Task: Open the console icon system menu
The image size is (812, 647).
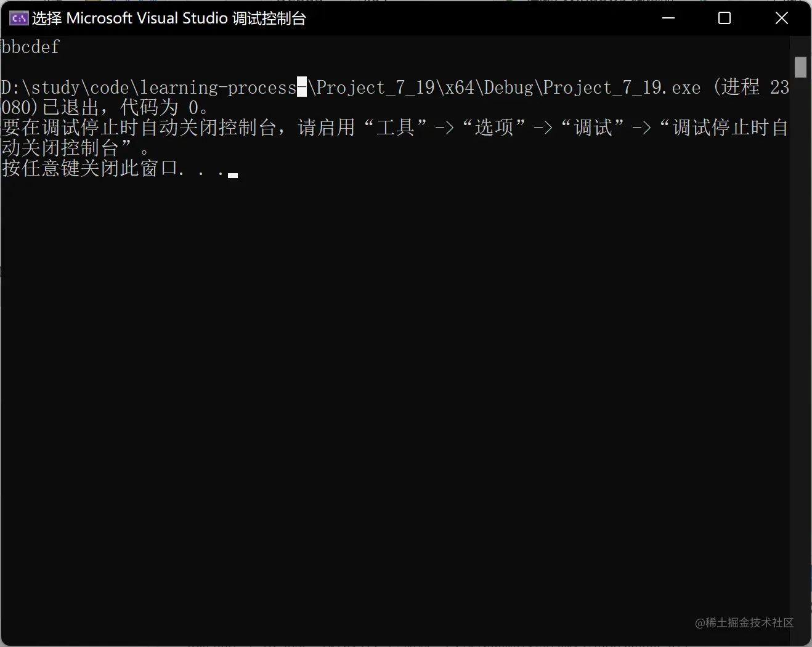Action: pos(18,18)
